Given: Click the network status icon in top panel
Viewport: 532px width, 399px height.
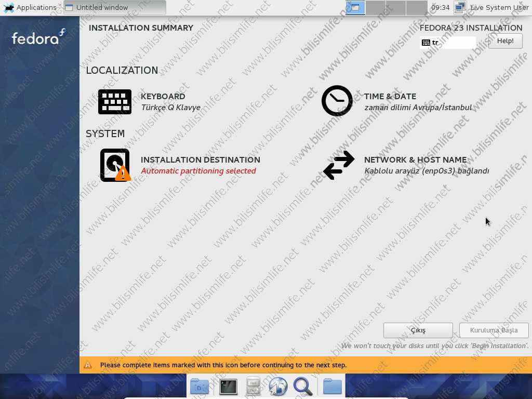Looking at the screenshot, I should click(460, 7).
